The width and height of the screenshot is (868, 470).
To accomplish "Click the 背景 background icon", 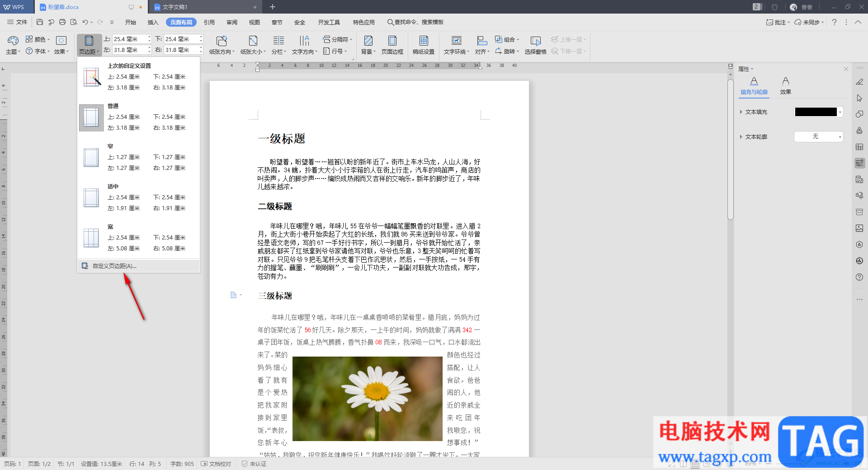I will (368, 41).
